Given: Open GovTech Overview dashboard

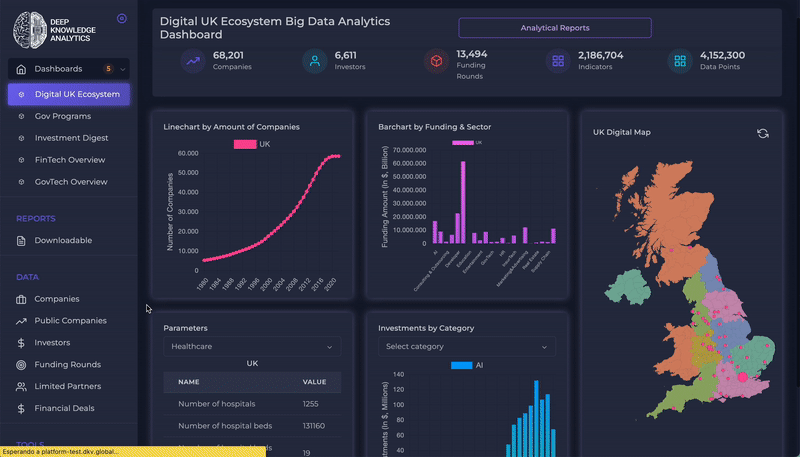Looking at the screenshot, I should [x=71, y=182].
